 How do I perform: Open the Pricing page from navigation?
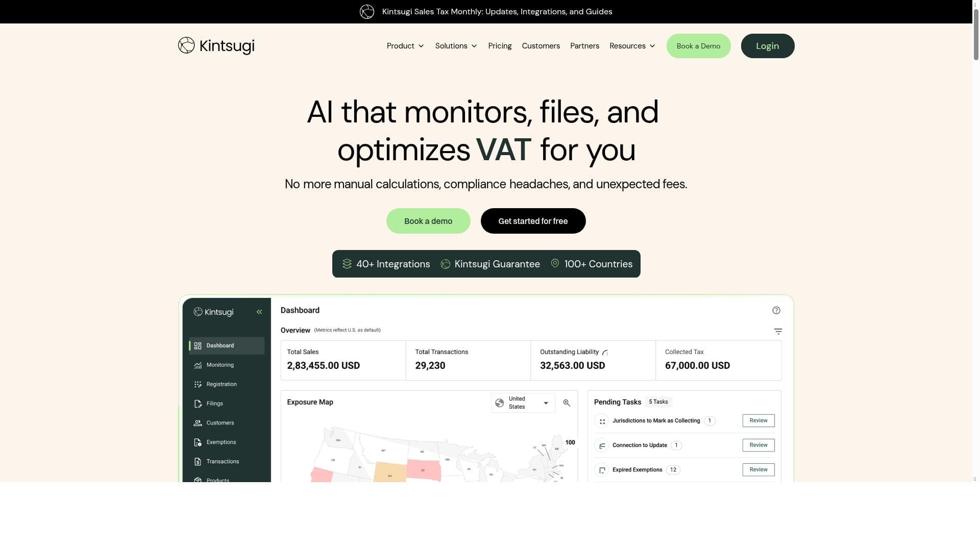500,46
